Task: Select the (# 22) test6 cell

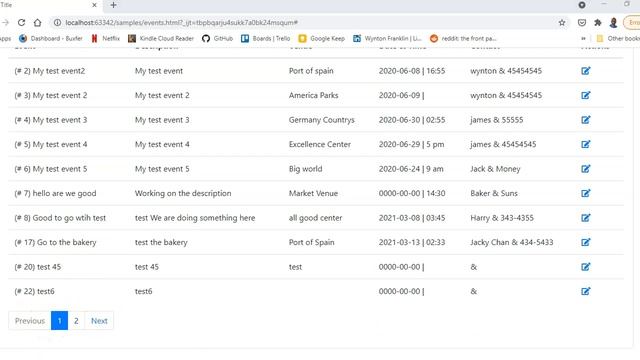Action: pyautogui.click(x=34, y=291)
